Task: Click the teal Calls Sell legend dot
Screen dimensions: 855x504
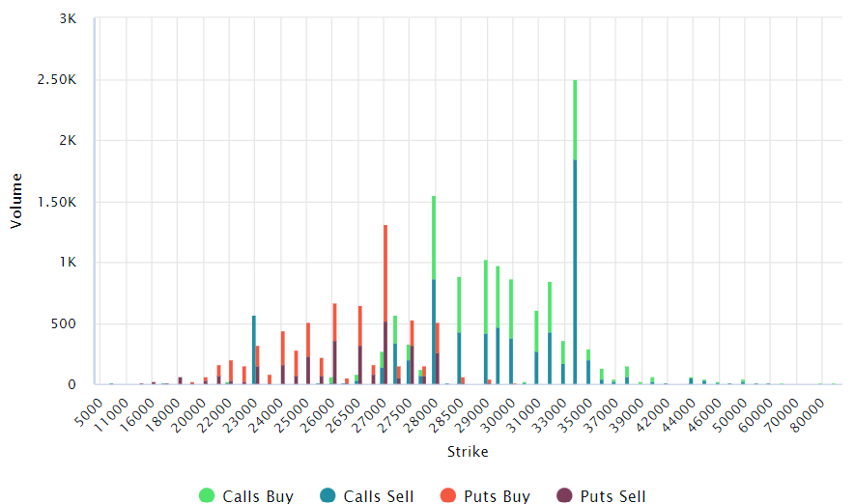Action: 328,495
